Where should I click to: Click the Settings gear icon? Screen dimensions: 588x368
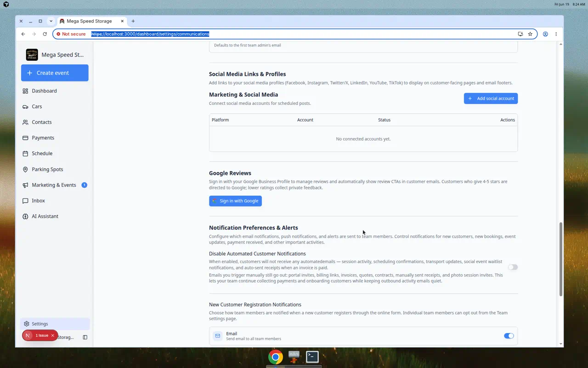27,324
